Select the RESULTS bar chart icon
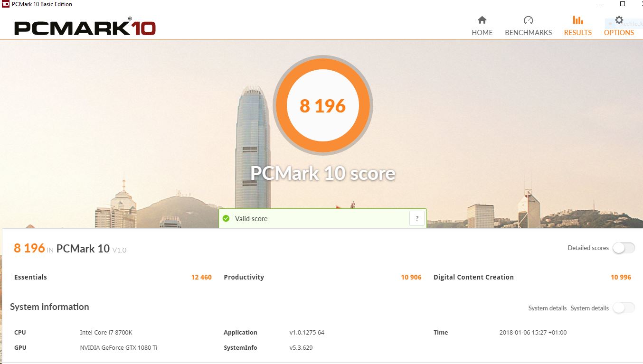The width and height of the screenshot is (643, 364). coord(578,20)
